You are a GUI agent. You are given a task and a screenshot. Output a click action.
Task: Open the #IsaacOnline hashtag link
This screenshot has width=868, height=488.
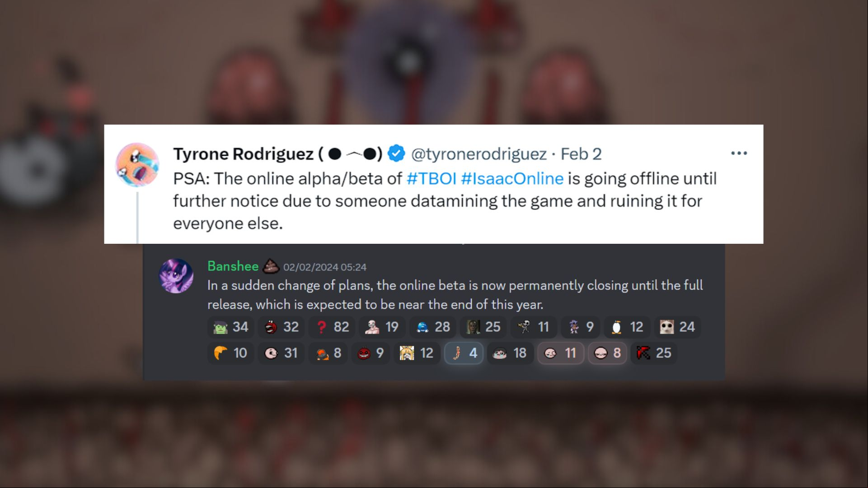click(512, 178)
